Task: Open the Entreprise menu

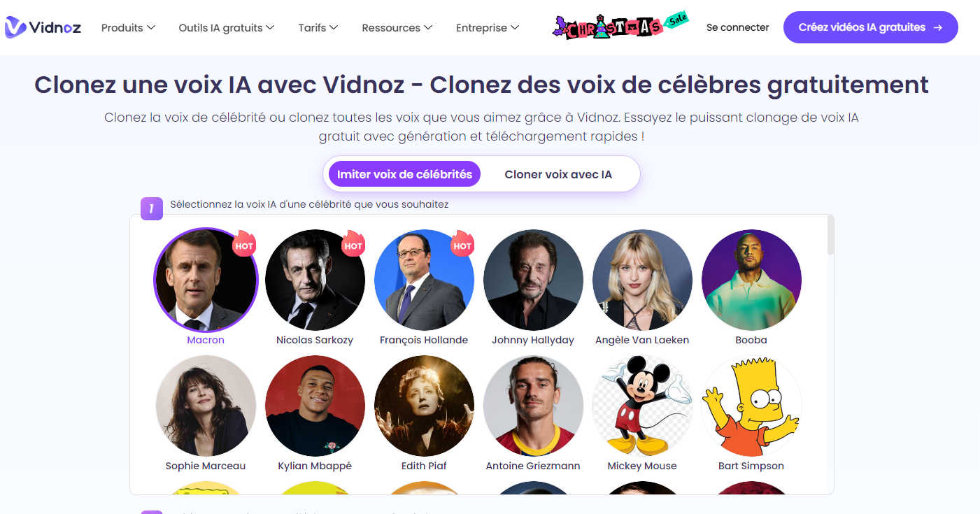Action: click(488, 28)
